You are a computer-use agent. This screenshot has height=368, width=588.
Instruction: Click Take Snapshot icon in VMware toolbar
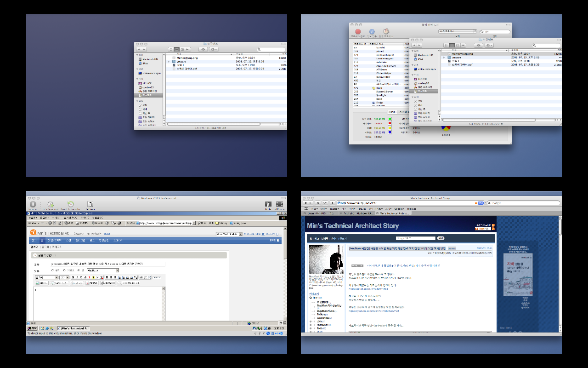(x=51, y=204)
